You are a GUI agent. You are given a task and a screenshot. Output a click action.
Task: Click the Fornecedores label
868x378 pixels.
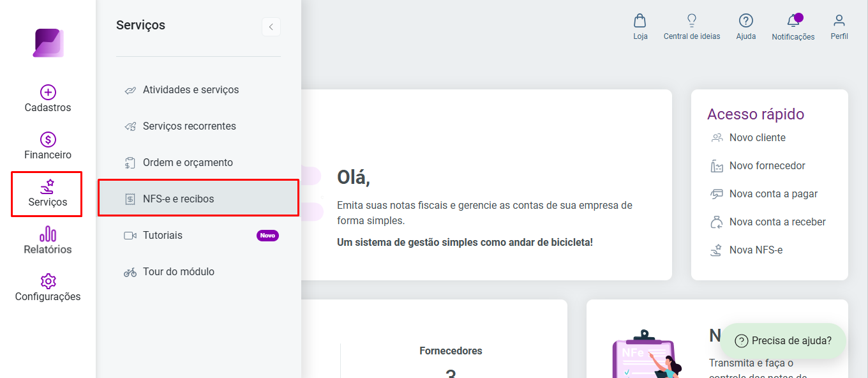(451, 351)
